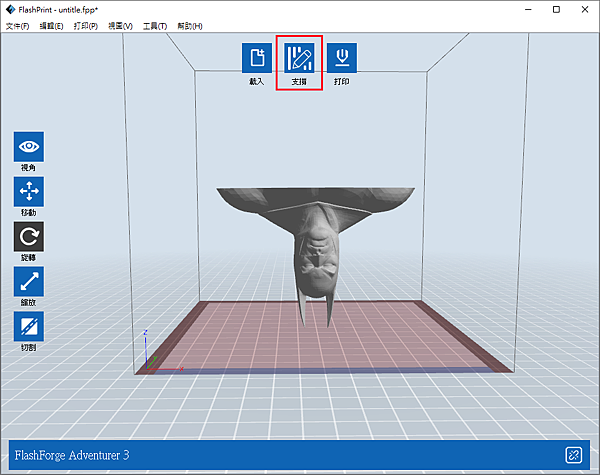Open the Supports (支撐) tool

coord(299,58)
